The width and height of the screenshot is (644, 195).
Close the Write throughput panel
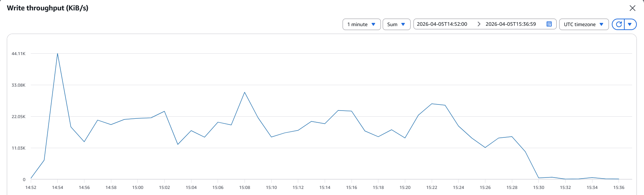click(x=632, y=8)
